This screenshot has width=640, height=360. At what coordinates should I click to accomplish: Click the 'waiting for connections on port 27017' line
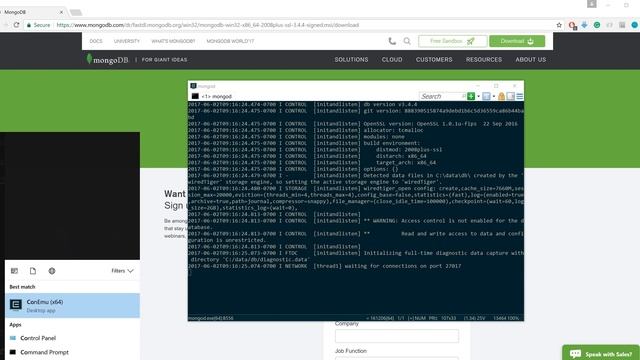403,266
